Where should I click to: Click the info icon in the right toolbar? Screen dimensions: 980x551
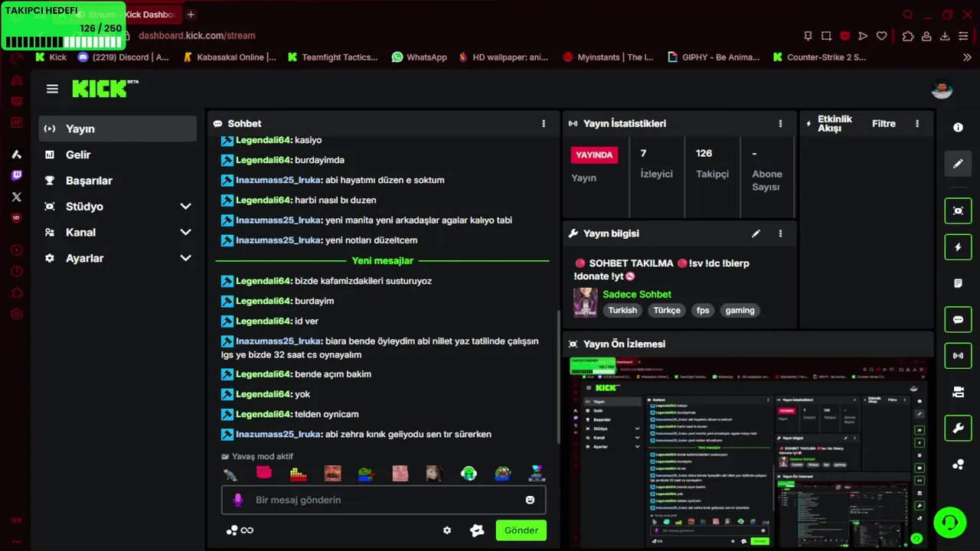pyautogui.click(x=958, y=127)
